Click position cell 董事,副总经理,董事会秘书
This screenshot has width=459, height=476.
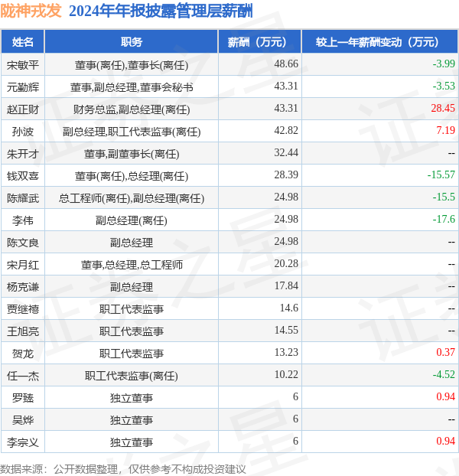(x=132, y=87)
